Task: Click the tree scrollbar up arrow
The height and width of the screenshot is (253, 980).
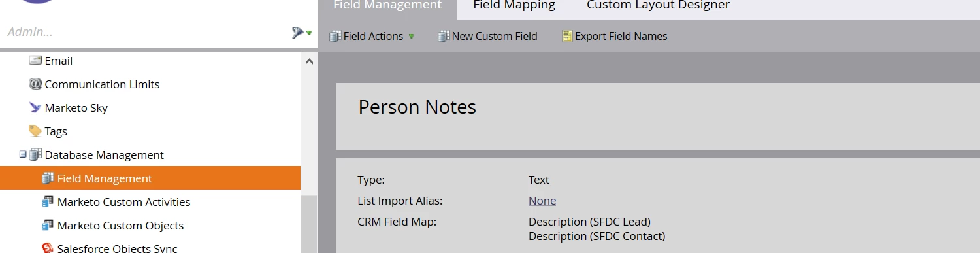Action: coord(309,61)
